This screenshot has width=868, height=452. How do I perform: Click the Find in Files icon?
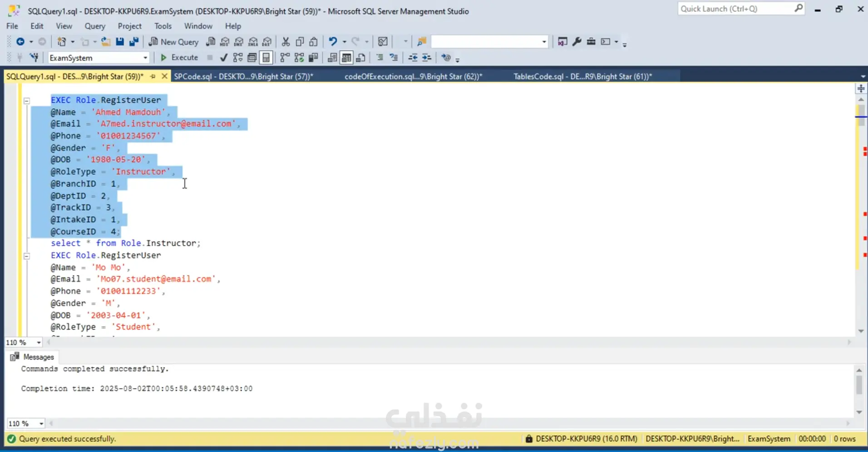pos(422,42)
